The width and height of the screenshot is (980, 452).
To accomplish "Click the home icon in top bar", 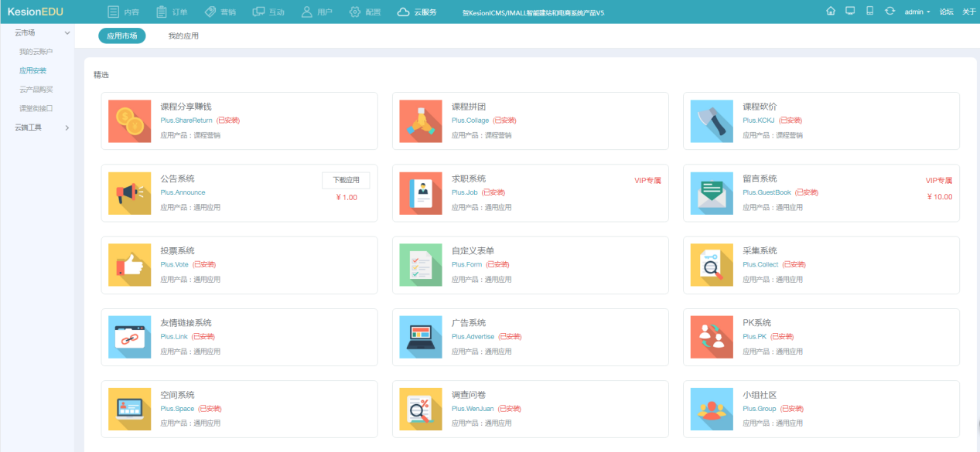I will point(831,12).
